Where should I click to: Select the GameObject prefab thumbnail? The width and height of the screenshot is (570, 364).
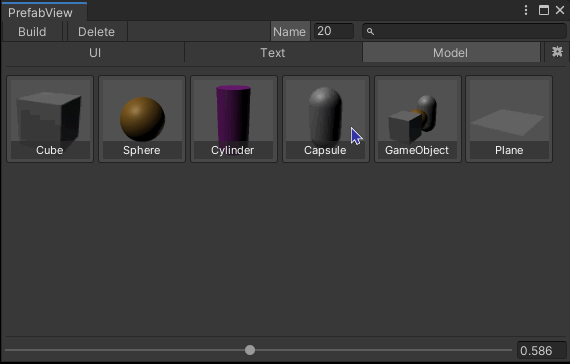coord(418,119)
